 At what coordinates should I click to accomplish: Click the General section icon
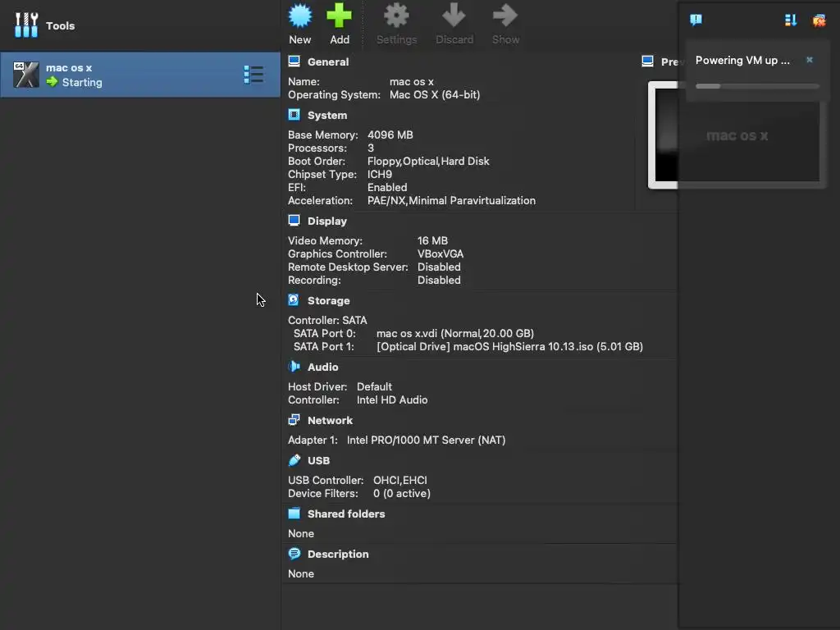coord(294,61)
